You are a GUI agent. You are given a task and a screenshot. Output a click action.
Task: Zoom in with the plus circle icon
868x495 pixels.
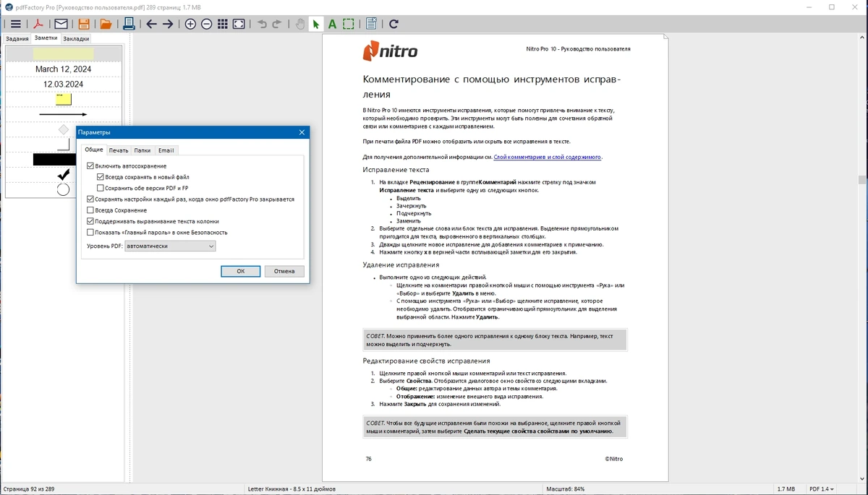click(x=190, y=24)
